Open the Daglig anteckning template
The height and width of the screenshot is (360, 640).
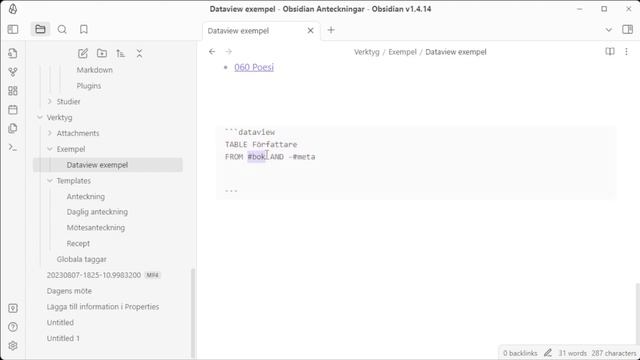(x=97, y=212)
